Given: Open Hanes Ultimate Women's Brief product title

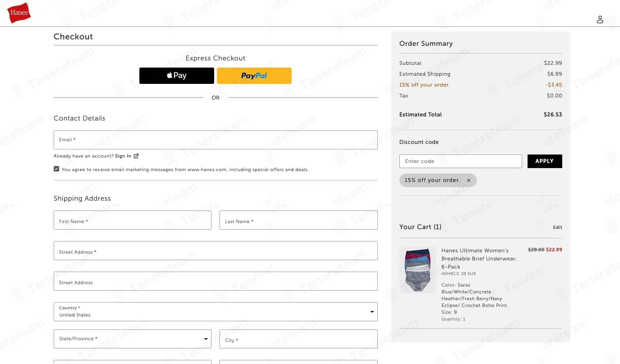Looking at the screenshot, I should pos(479,259).
